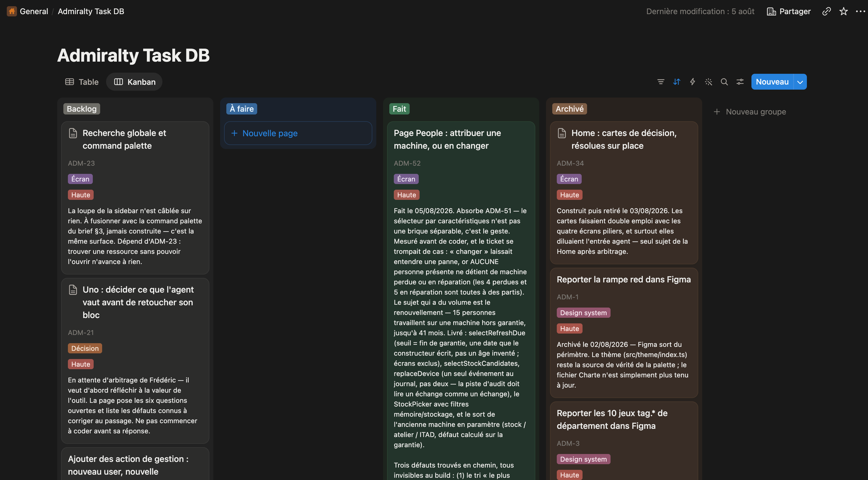868x480 pixels.
Task: Click the plus icon in Nouvelle page
Action: [x=234, y=133]
